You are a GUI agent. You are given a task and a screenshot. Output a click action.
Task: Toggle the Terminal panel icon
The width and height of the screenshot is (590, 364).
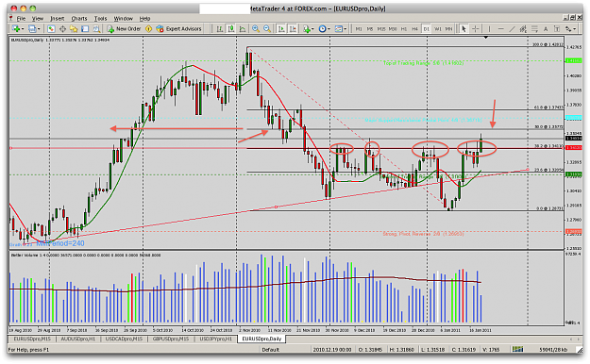tap(85, 29)
